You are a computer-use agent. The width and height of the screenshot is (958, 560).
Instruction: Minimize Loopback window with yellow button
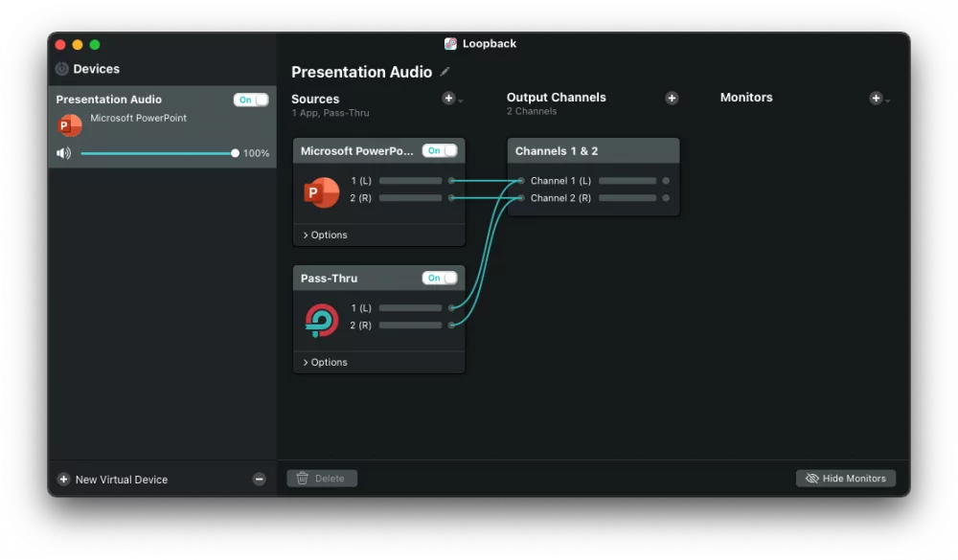pos(78,45)
